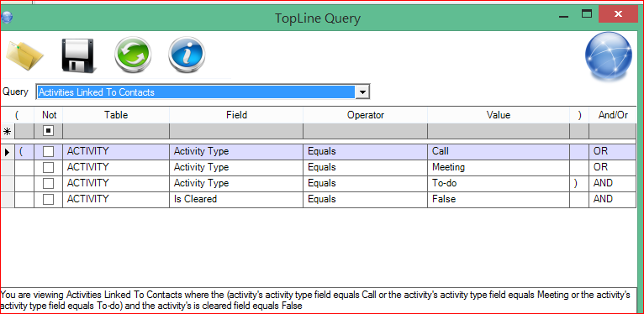Click AND cell in the To-do row

[613, 183]
